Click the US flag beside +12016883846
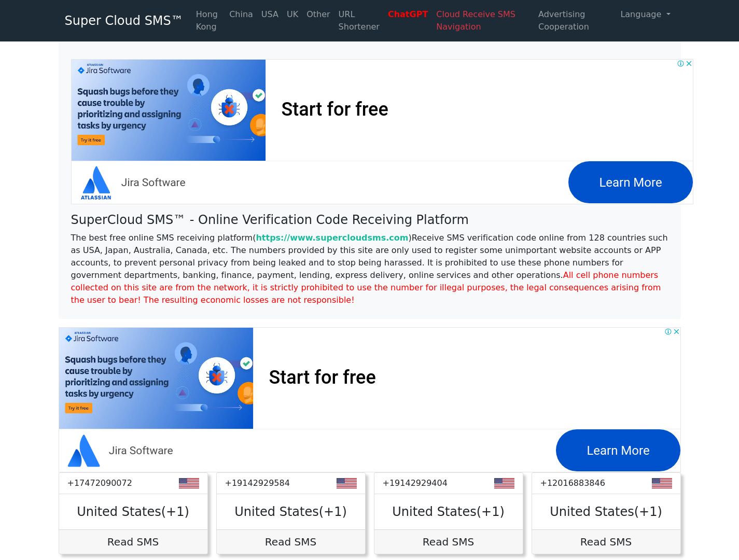This screenshot has height=560, width=739. (662, 483)
